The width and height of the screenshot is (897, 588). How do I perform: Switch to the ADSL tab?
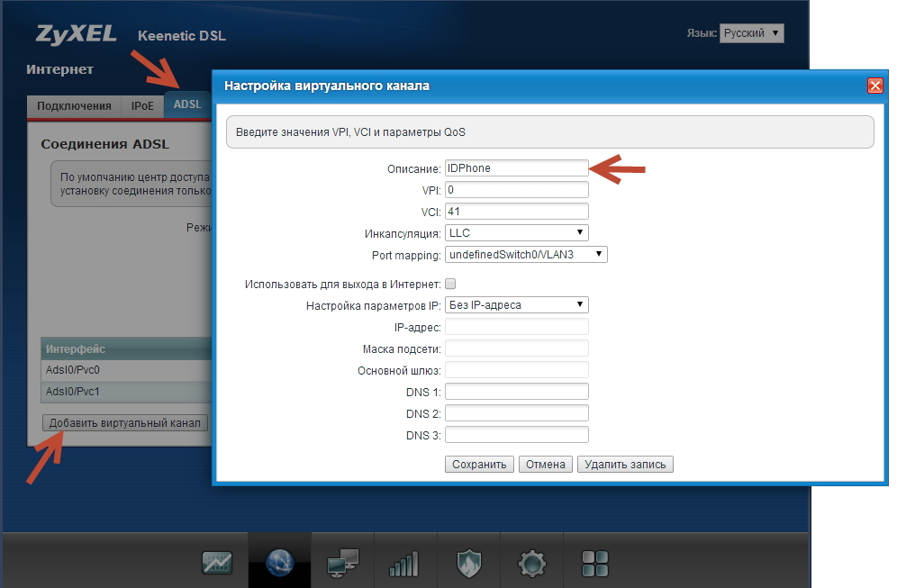pos(187,104)
